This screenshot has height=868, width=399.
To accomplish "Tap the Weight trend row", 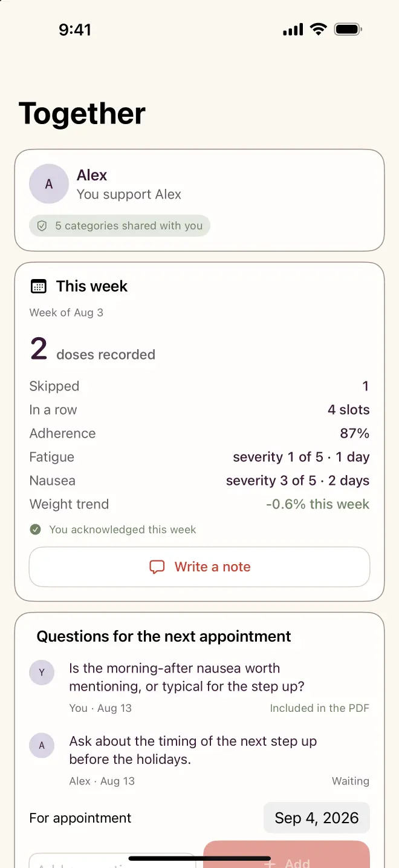I will [x=199, y=504].
